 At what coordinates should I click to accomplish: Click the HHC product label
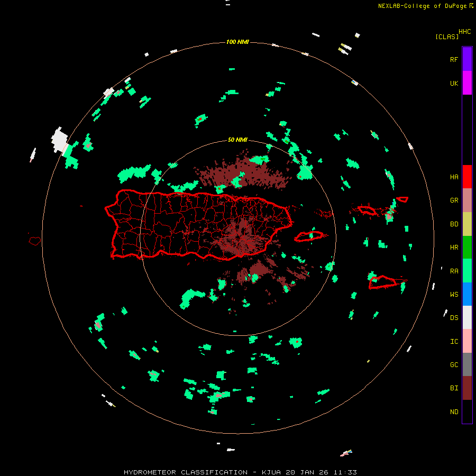point(464,32)
